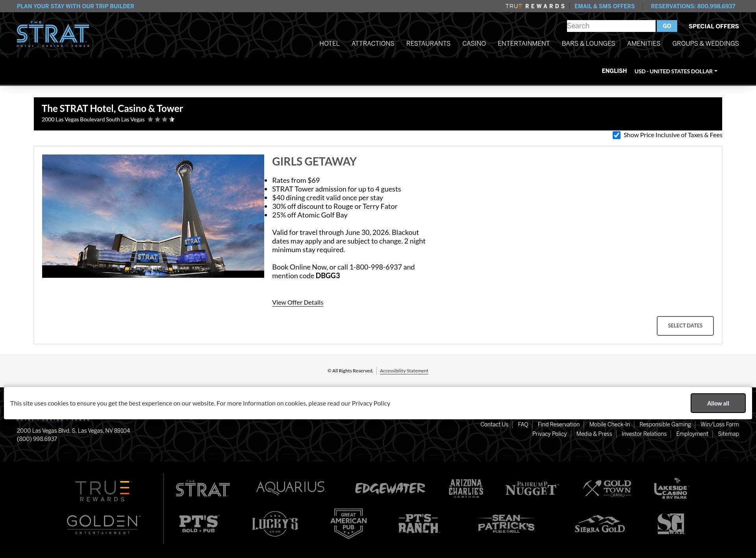Open Golden Entertainment footer logo

coord(103,525)
